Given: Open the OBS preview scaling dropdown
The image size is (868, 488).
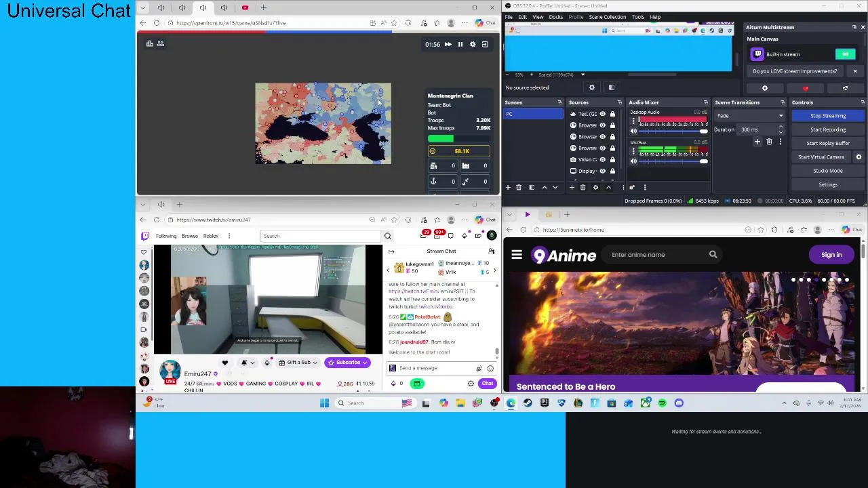Looking at the screenshot, I should tap(582, 75).
